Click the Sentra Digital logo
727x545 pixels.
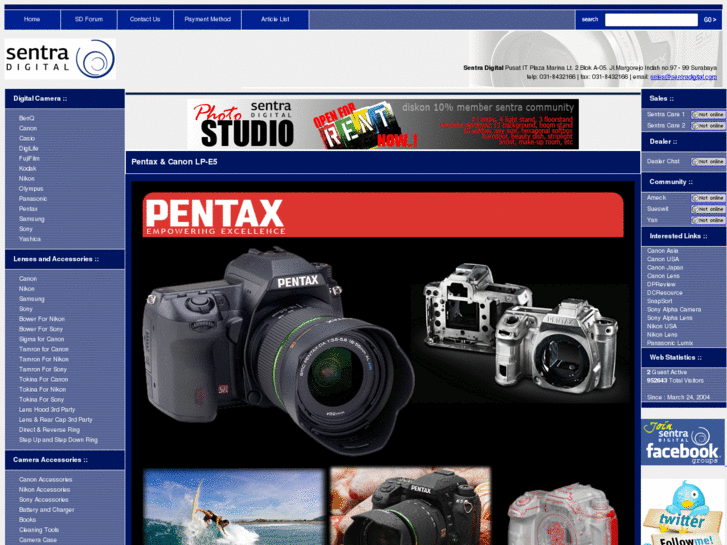point(60,59)
